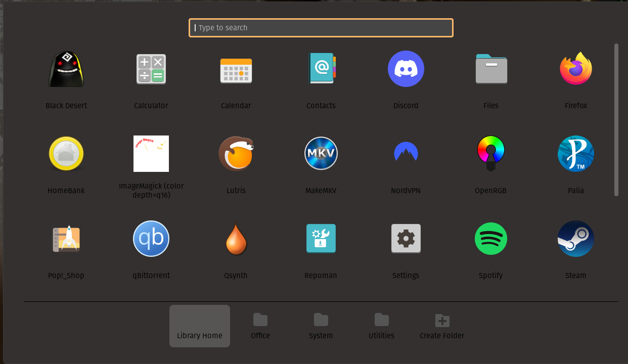Viewport: 628px width, 364px height.
Task: Open the Palia game
Action: pos(576,154)
